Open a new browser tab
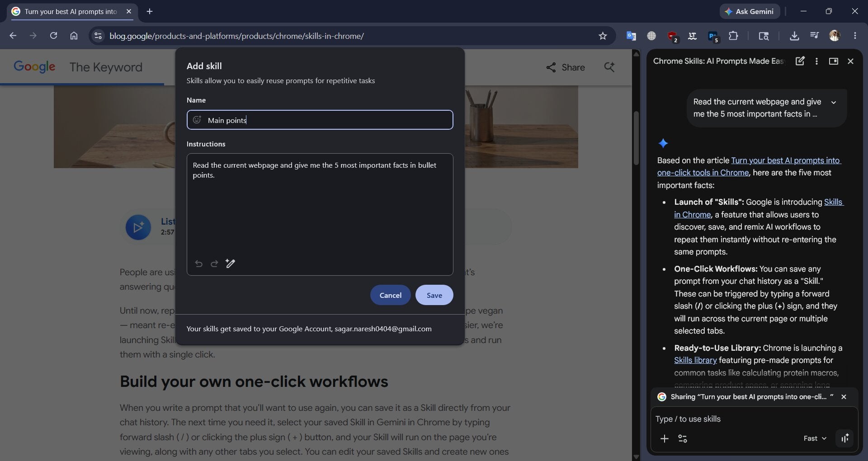This screenshot has width=868, height=461. [150, 11]
